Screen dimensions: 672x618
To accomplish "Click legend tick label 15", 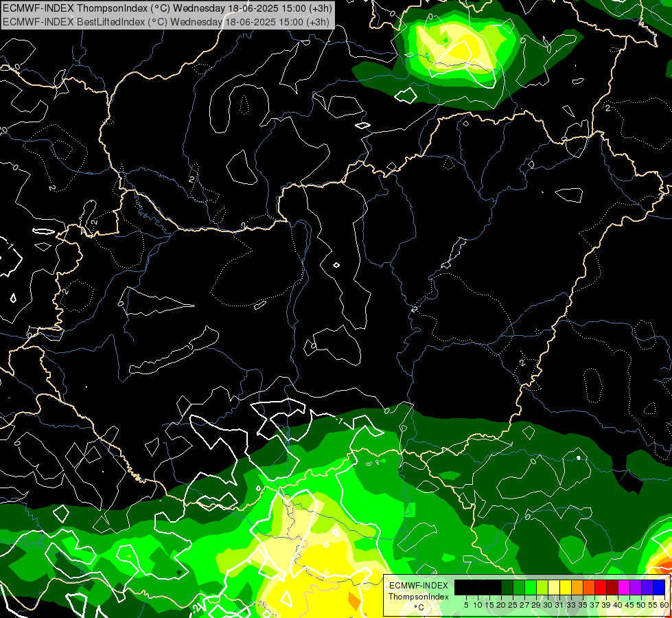I will point(489,605).
